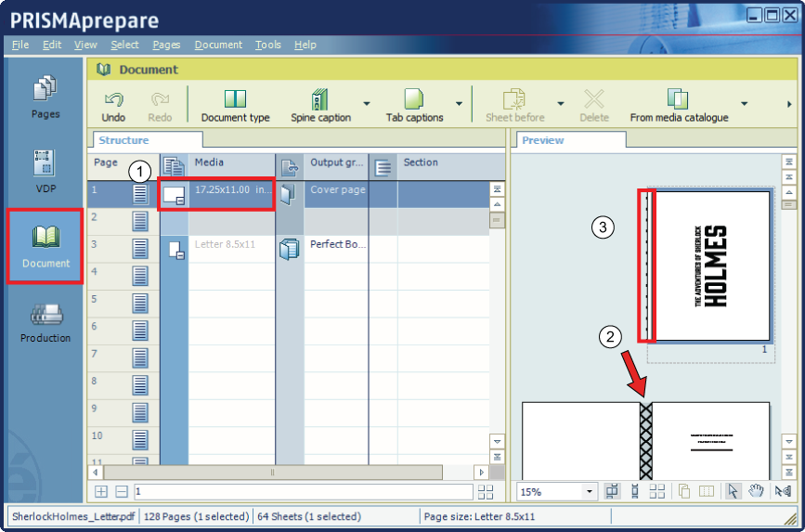This screenshot has width=805, height=532.
Task: Select the Preview tab
Action: point(571,140)
